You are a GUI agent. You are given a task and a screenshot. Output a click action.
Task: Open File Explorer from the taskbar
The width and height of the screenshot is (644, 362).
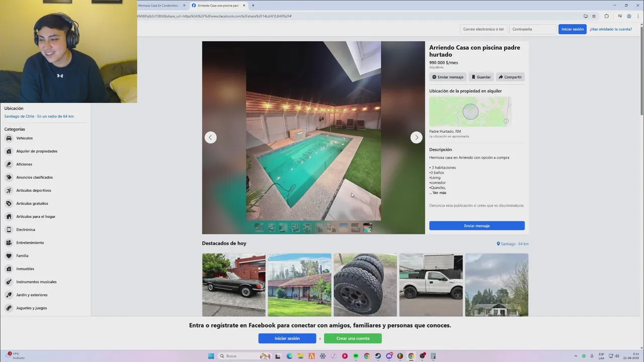[x=300, y=356]
